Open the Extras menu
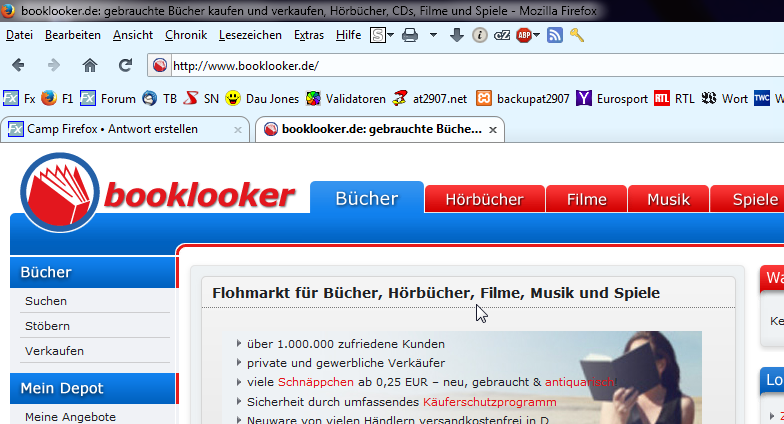This screenshot has width=784, height=424. tap(308, 35)
